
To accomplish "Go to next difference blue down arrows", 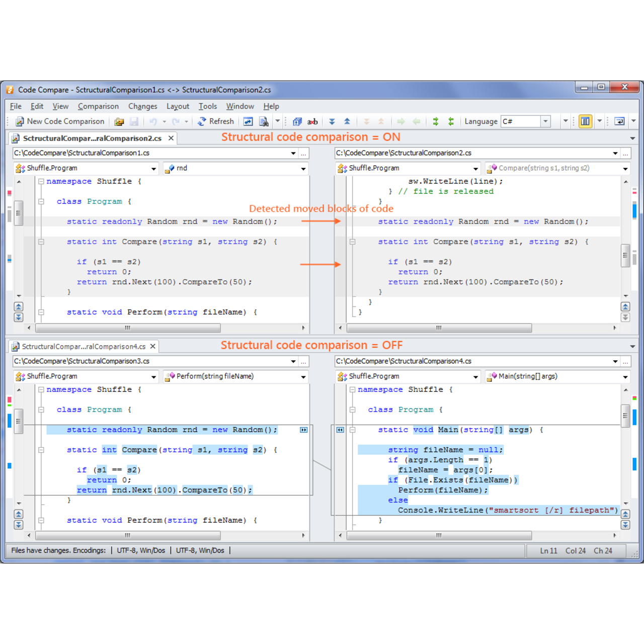I will tap(332, 121).
